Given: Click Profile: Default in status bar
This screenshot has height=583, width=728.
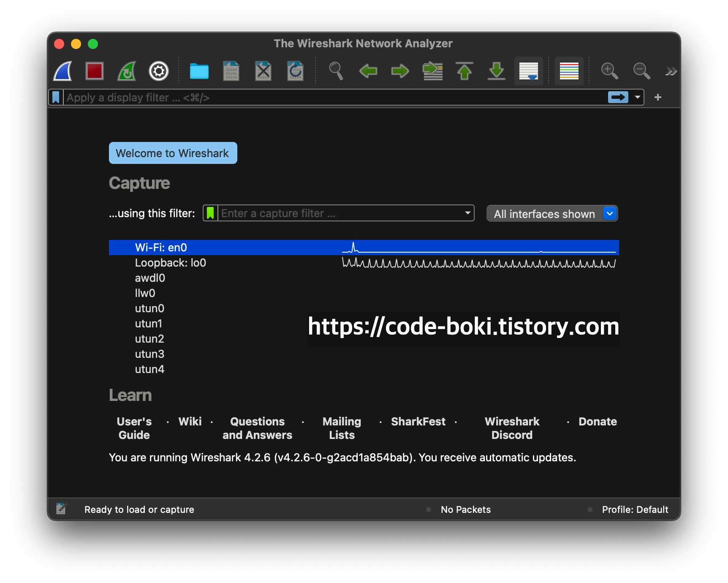Looking at the screenshot, I should 635,509.
